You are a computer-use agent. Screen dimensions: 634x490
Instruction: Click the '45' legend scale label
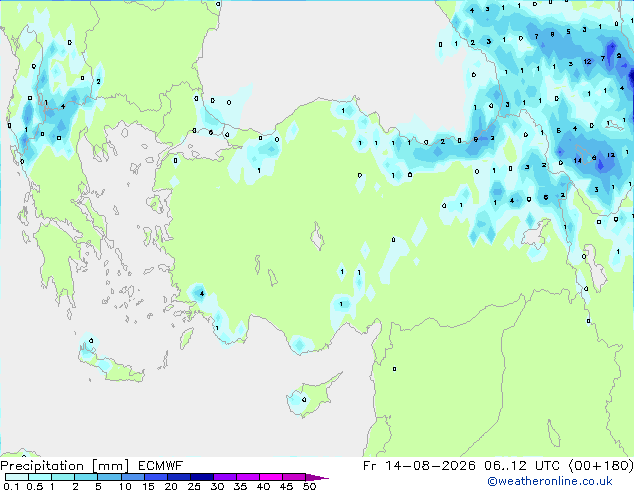(x=286, y=486)
